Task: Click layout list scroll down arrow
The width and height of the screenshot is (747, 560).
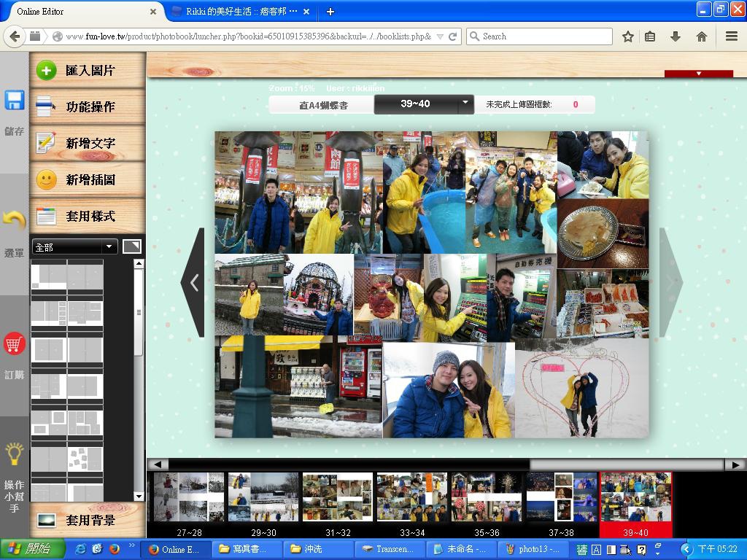Action: pyautogui.click(x=139, y=496)
